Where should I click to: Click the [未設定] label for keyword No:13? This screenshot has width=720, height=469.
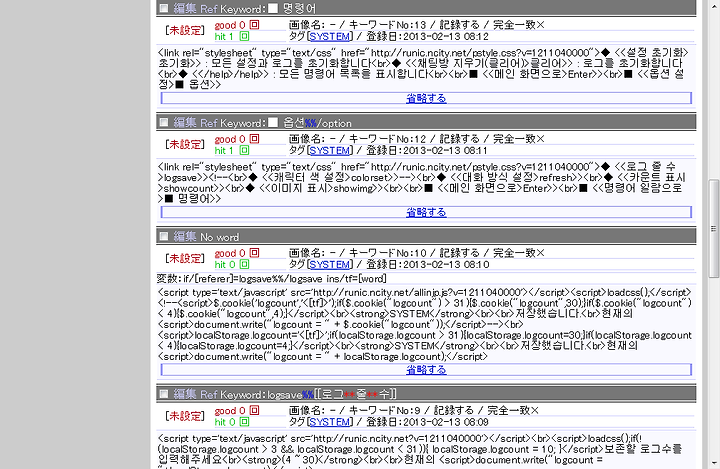pos(185,30)
